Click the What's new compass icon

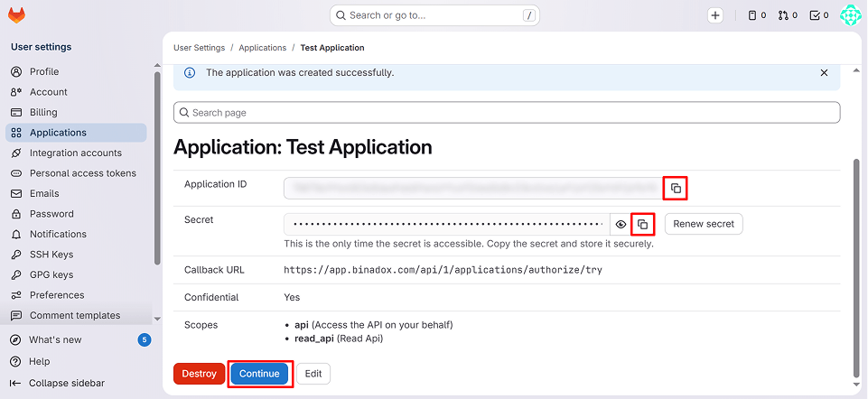15,339
